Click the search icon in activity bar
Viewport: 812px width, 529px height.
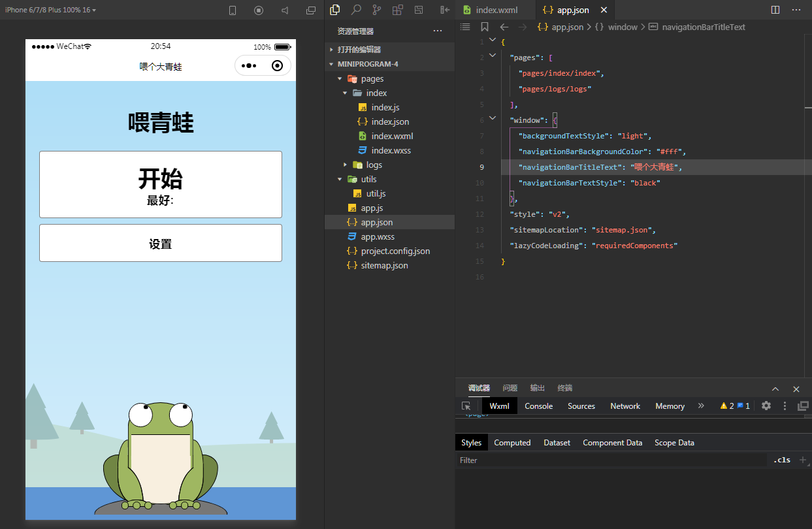[x=356, y=10]
